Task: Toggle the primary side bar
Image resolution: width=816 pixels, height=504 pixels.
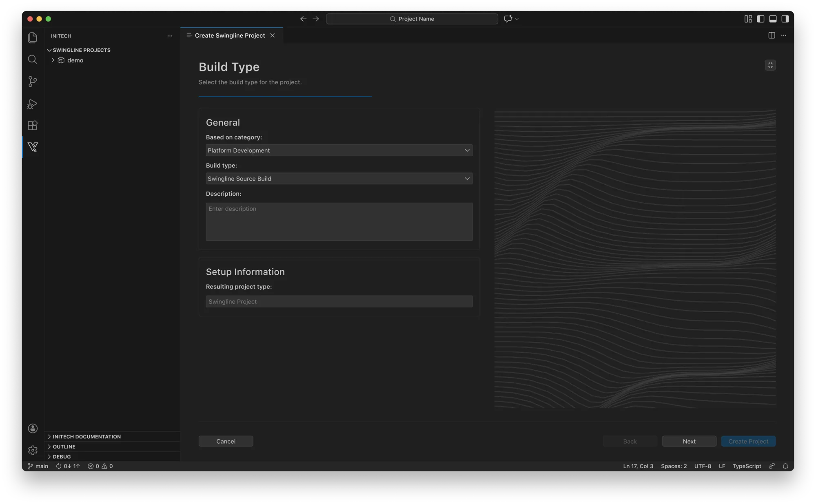Action: (761, 19)
